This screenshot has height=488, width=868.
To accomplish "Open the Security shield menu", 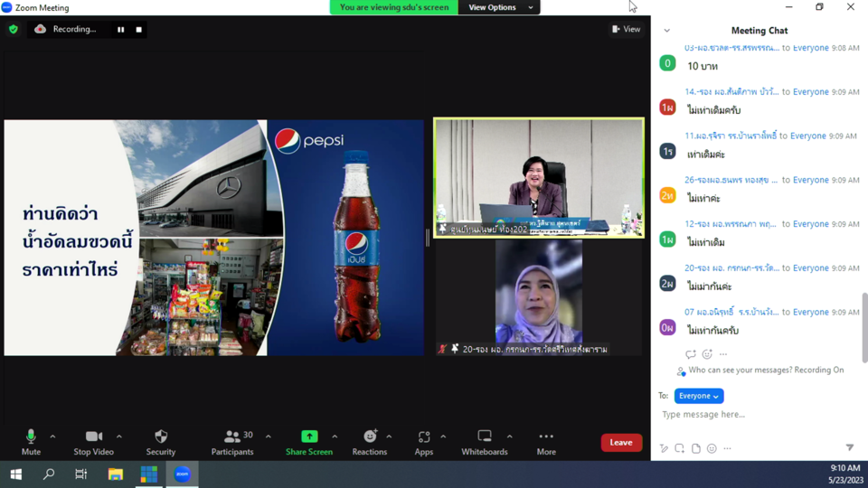I will point(161,442).
